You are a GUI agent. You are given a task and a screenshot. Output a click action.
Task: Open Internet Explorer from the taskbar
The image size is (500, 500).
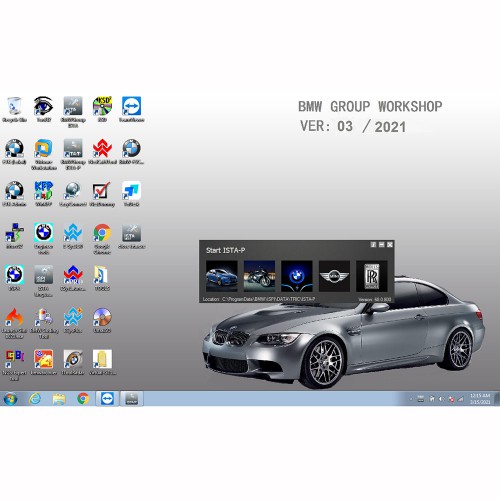coord(35,399)
